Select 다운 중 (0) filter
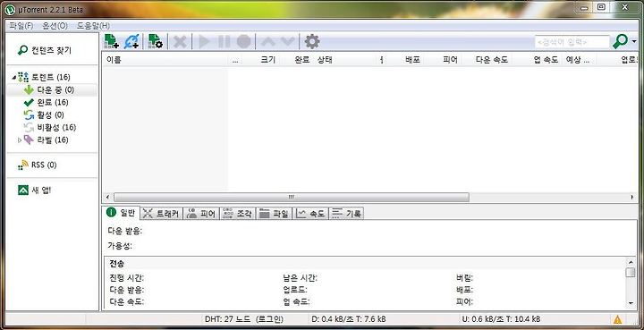This screenshot has width=644, height=330. pos(52,90)
